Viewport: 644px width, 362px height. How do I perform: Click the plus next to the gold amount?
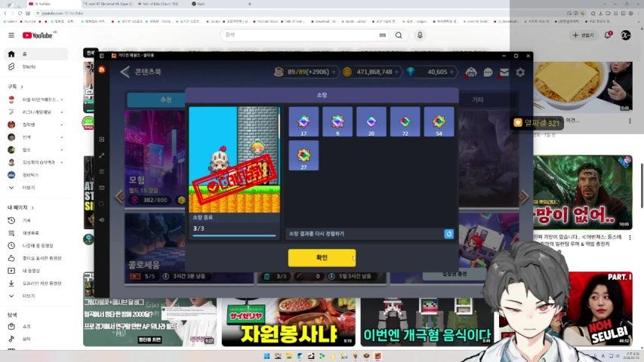click(x=397, y=72)
